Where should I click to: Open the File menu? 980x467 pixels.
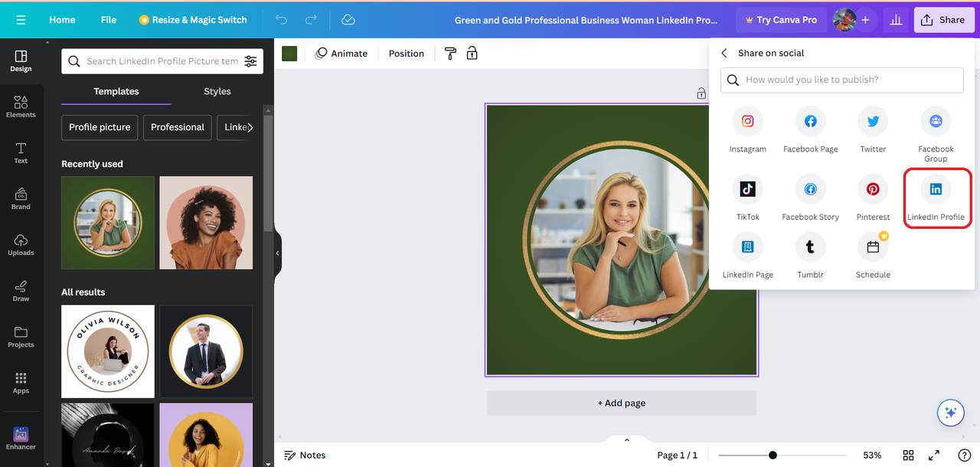pos(108,19)
